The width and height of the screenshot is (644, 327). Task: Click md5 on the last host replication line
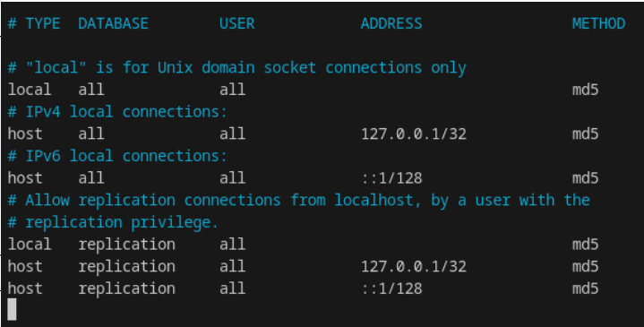[585, 288]
